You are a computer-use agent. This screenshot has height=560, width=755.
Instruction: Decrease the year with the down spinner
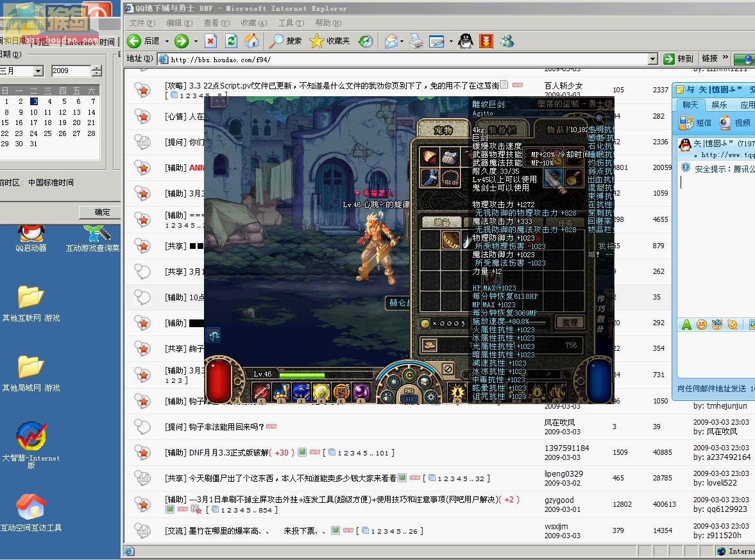(97, 74)
